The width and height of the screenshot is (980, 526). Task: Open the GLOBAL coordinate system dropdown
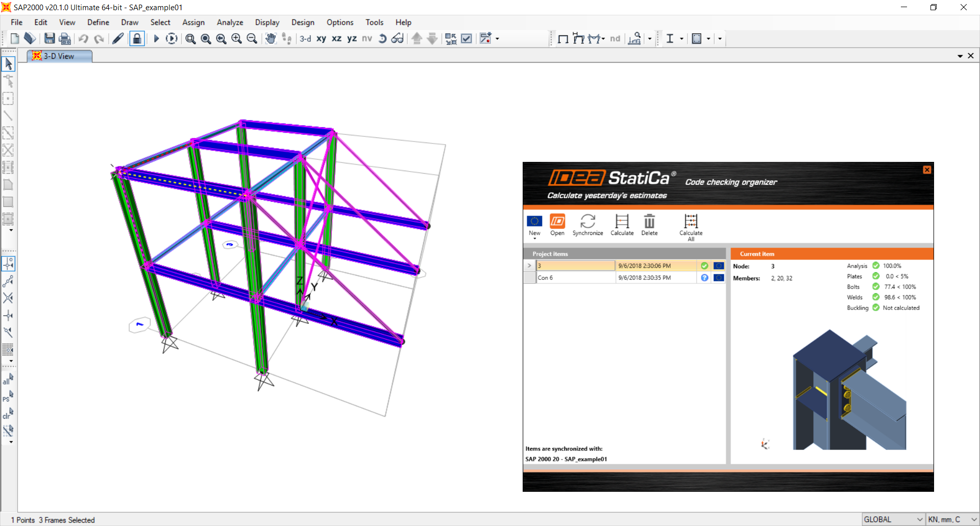pos(893,519)
